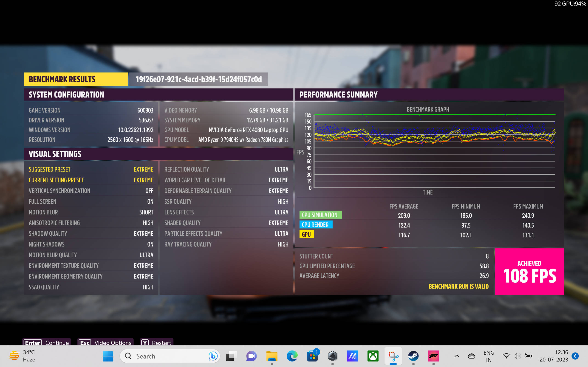Expand hidden system tray icons chevron
The image size is (588, 367).
pyautogui.click(x=457, y=356)
